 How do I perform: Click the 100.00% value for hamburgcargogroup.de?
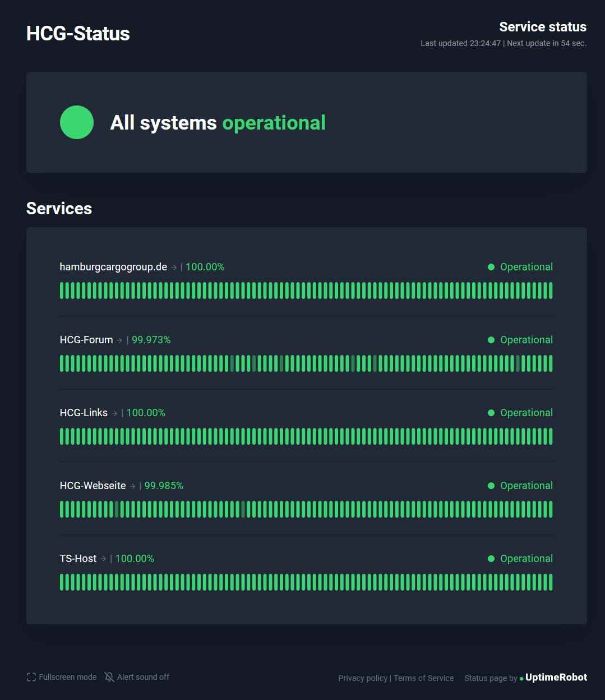(205, 267)
